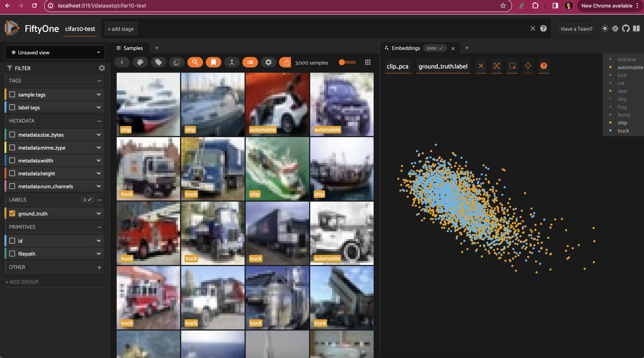Uncheck the ground_truth label checkbox
Viewport: 644px width, 358px height.
point(12,213)
